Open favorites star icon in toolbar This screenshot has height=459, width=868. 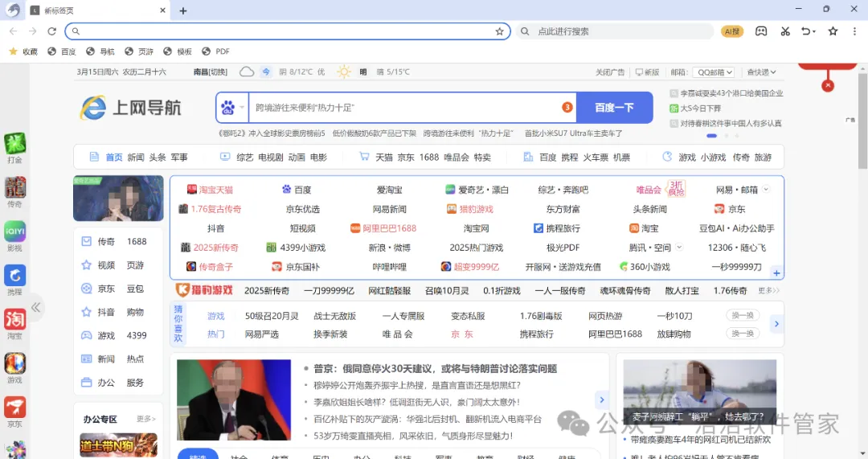click(833, 31)
